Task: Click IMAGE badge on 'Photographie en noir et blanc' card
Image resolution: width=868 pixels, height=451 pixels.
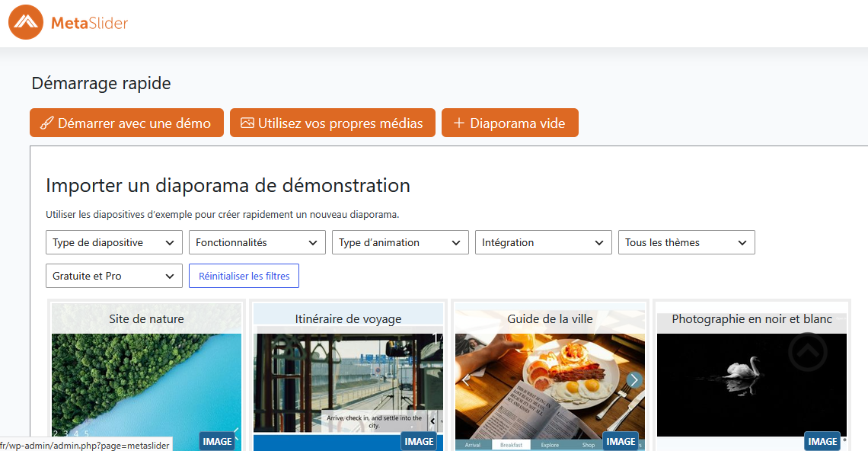Action: point(822,442)
